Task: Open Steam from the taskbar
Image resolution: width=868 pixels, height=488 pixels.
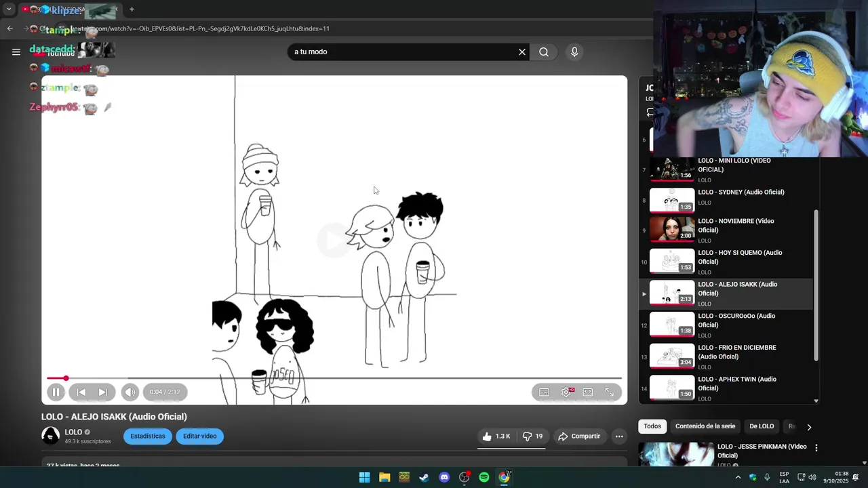Action: (424, 477)
